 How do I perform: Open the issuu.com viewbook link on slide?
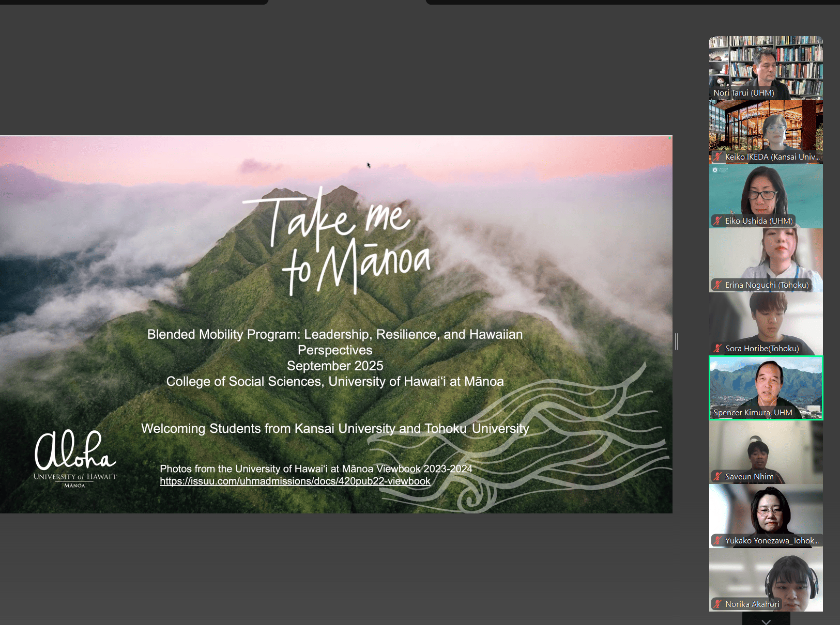click(x=295, y=481)
